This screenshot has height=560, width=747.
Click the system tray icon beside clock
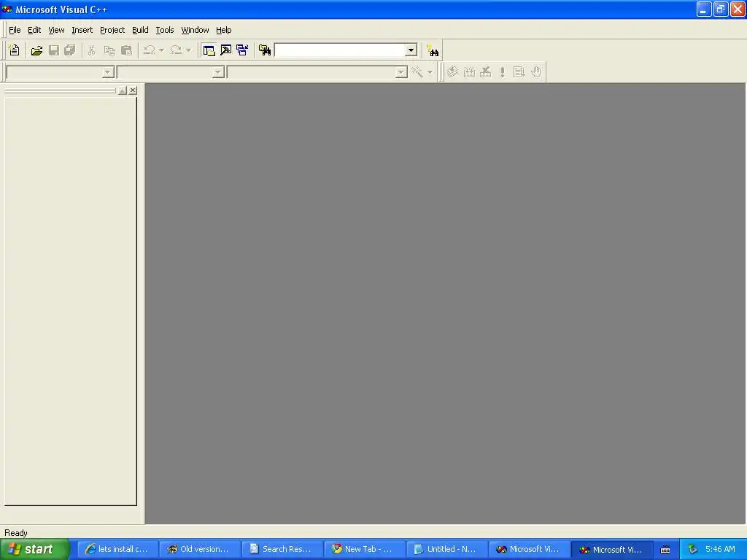point(693,550)
